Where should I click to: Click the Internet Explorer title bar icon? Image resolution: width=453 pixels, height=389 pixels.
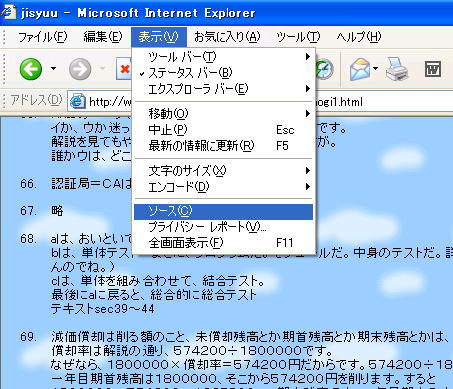point(8,12)
